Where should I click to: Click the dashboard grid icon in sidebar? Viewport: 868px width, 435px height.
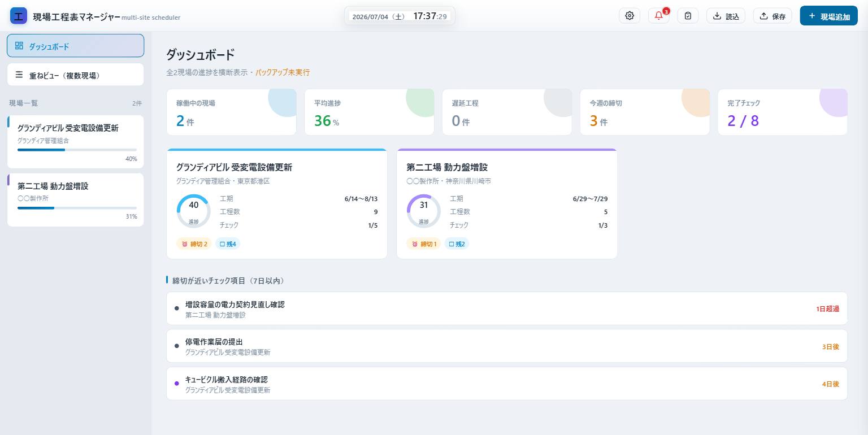coord(19,46)
